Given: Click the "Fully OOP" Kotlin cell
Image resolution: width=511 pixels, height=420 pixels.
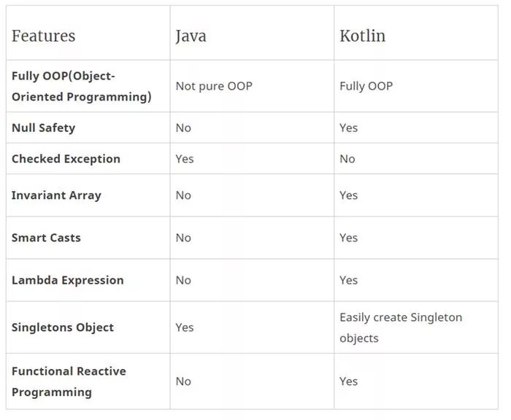Looking at the screenshot, I should [366, 86].
